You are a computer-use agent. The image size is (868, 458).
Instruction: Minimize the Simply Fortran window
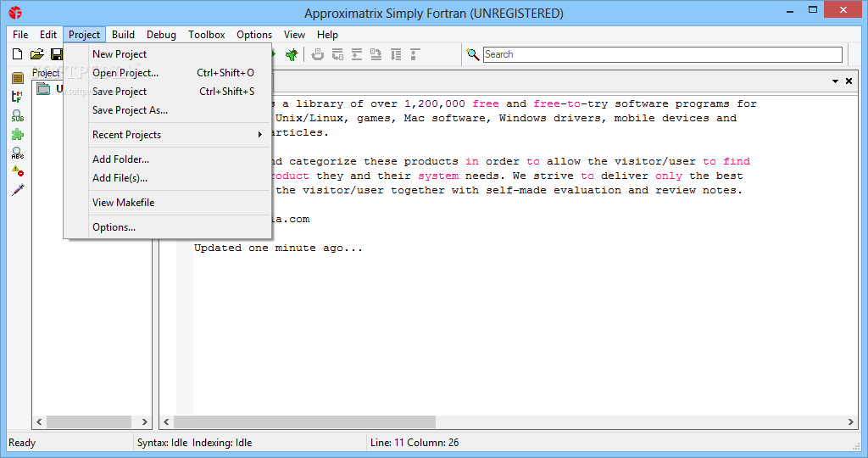coord(791,10)
